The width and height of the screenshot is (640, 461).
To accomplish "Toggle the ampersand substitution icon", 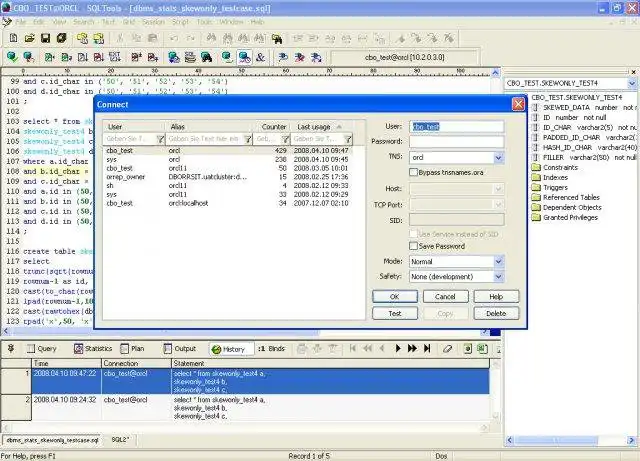I will (x=260, y=57).
